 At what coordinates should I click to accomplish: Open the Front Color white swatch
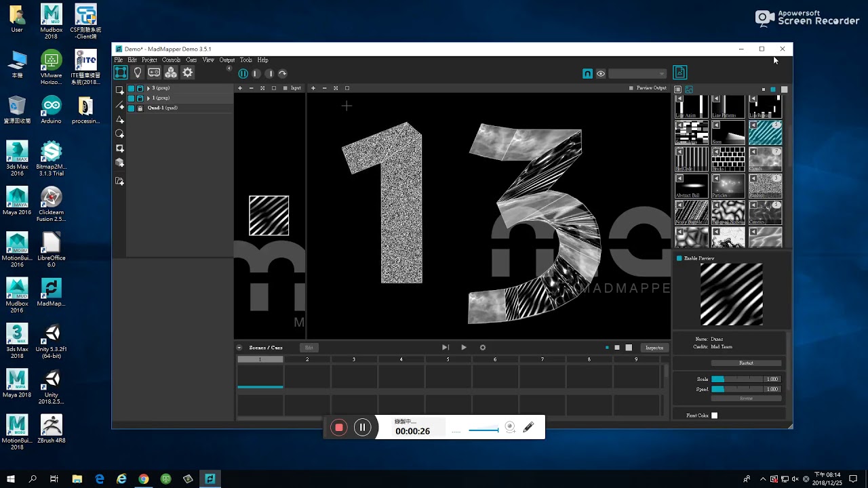[714, 415]
